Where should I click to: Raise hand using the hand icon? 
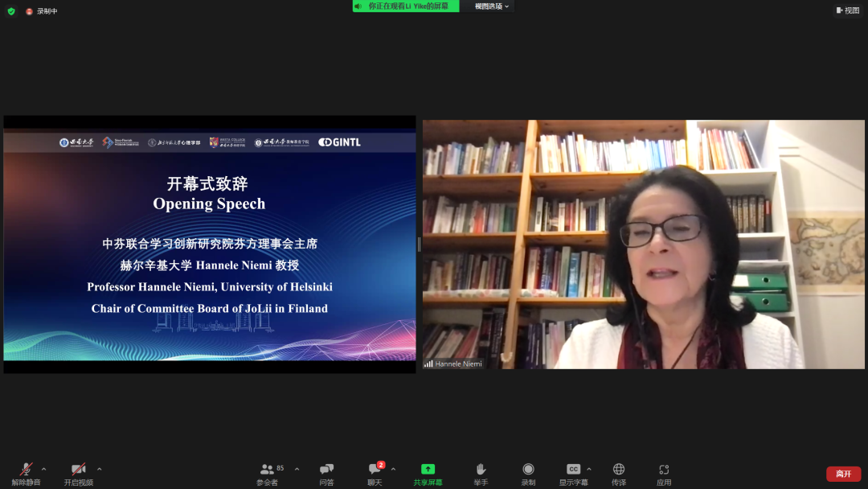pos(481,470)
